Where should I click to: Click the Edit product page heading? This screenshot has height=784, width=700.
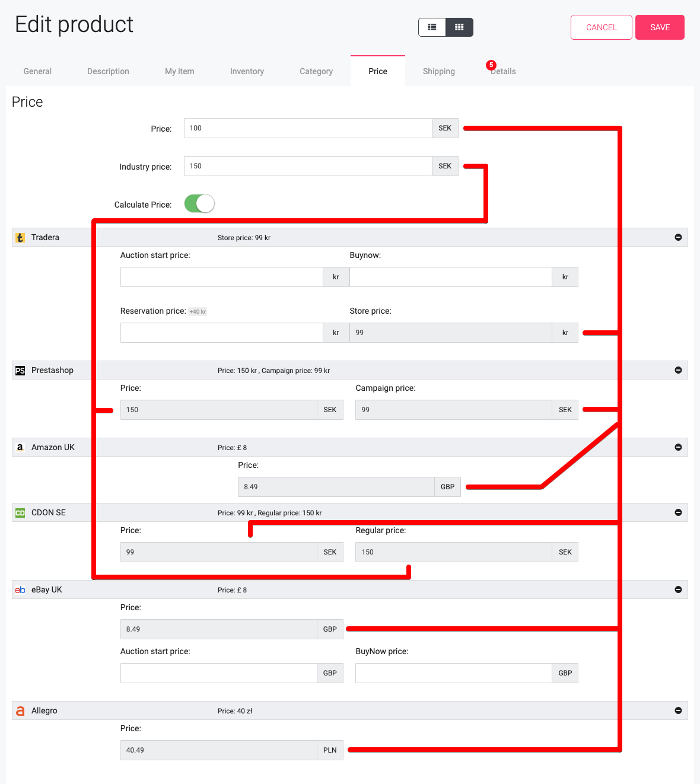click(74, 25)
